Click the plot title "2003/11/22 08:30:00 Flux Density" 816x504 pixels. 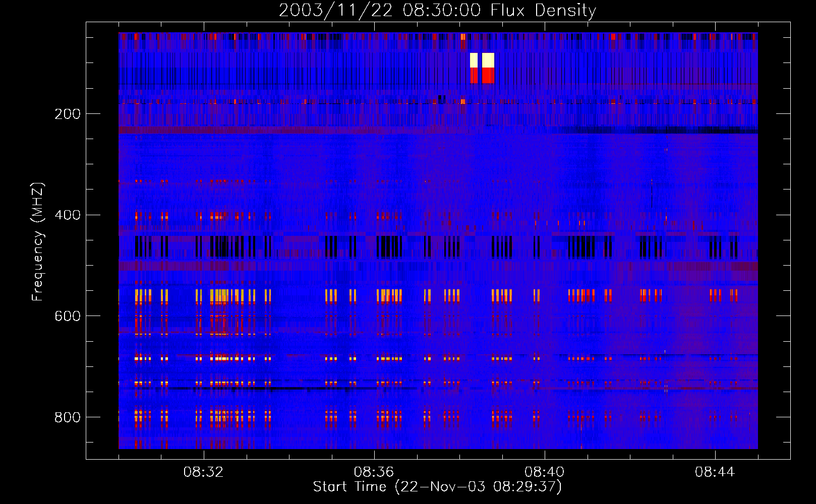[x=438, y=10]
